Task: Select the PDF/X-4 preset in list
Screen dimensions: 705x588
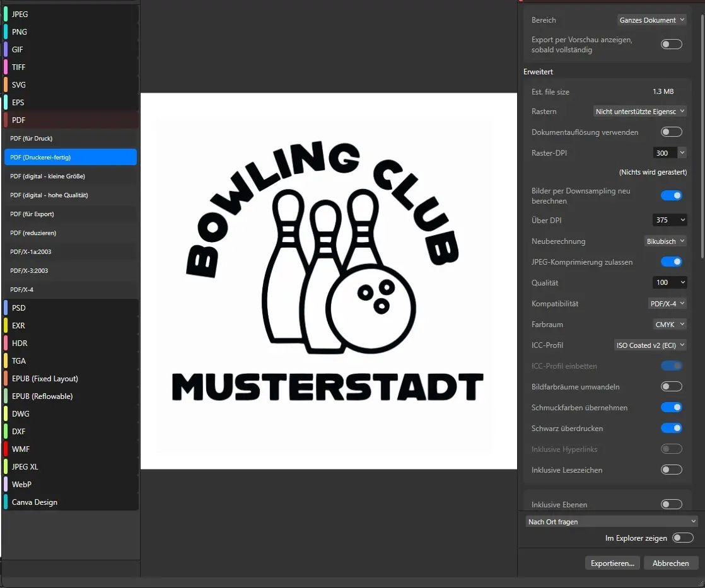Action: tap(71, 289)
